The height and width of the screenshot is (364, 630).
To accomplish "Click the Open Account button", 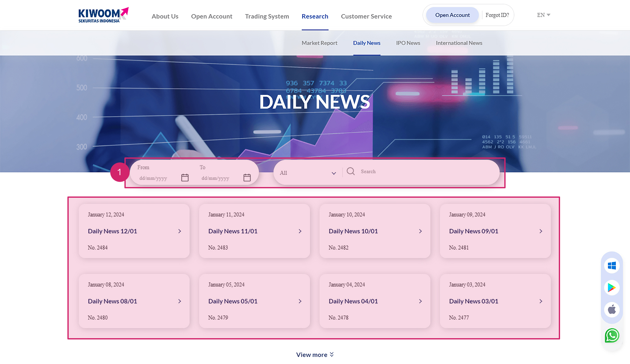I will tap(452, 14).
